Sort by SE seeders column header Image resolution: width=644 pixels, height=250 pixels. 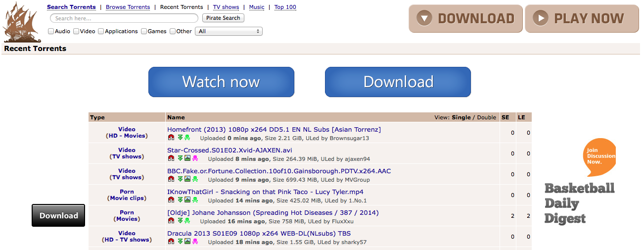point(505,117)
